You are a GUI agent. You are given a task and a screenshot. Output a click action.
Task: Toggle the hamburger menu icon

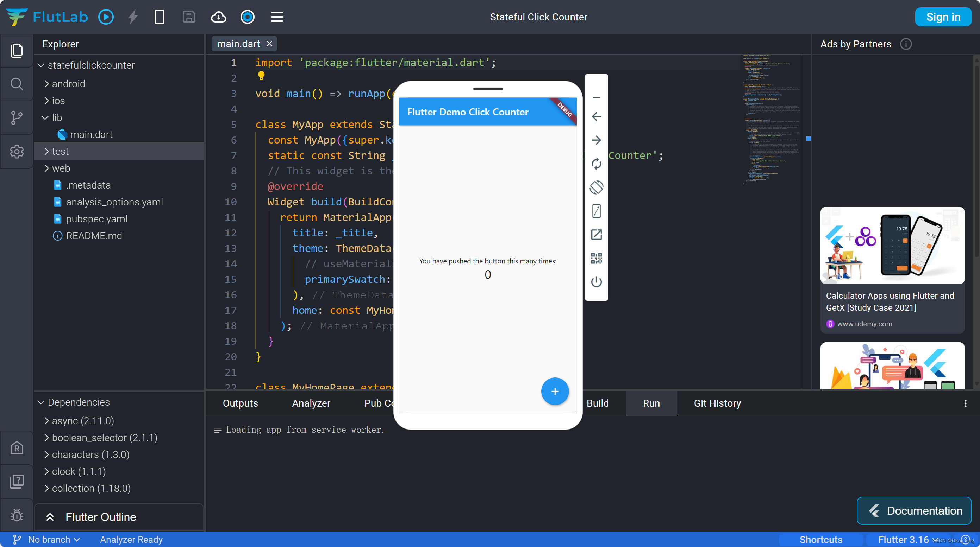[277, 17]
